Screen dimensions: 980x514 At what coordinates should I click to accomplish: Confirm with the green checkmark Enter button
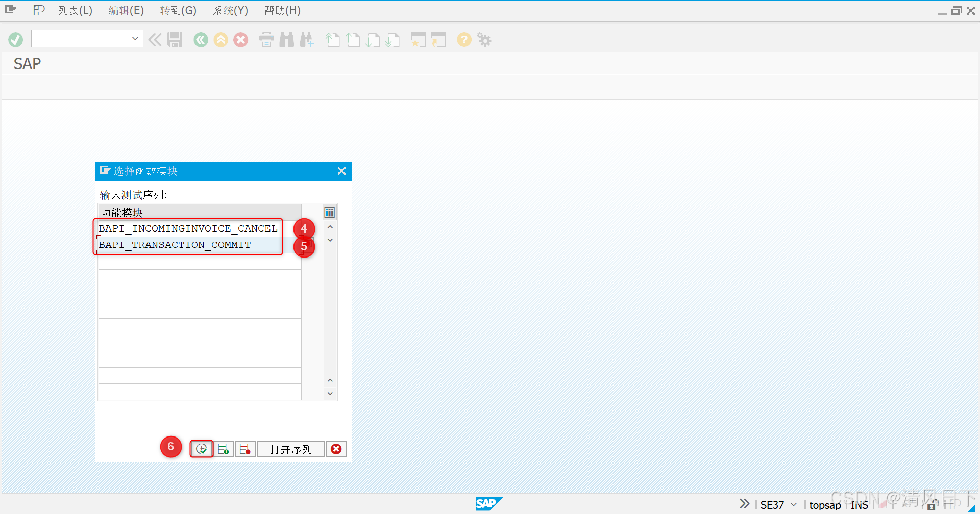(x=15, y=39)
